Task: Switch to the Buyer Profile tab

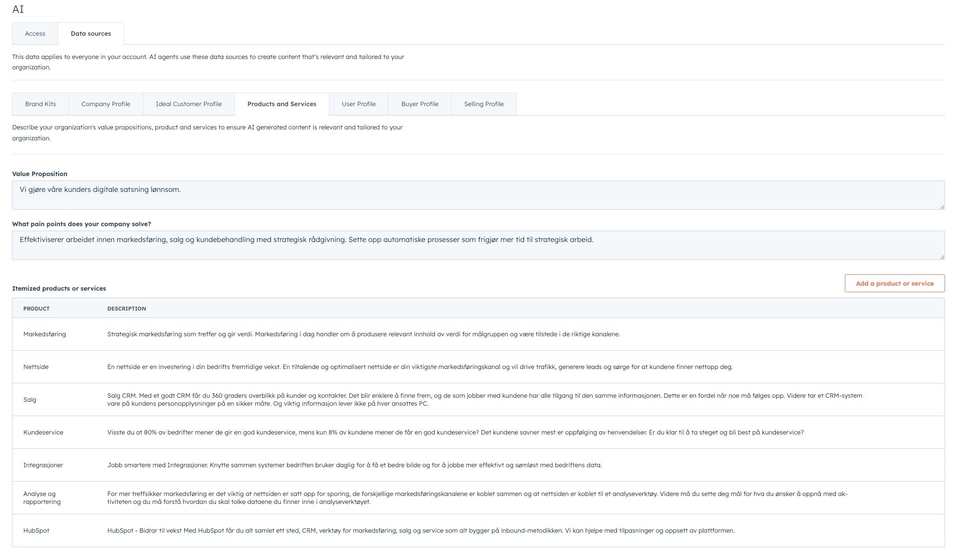Action: click(x=419, y=104)
